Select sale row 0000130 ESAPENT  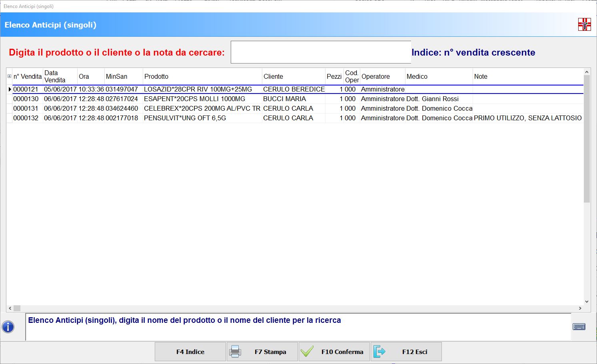point(194,99)
